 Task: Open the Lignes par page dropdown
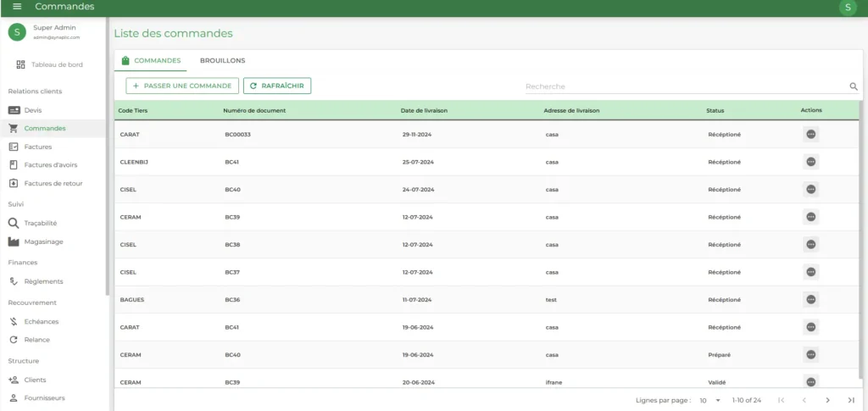click(710, 401)
